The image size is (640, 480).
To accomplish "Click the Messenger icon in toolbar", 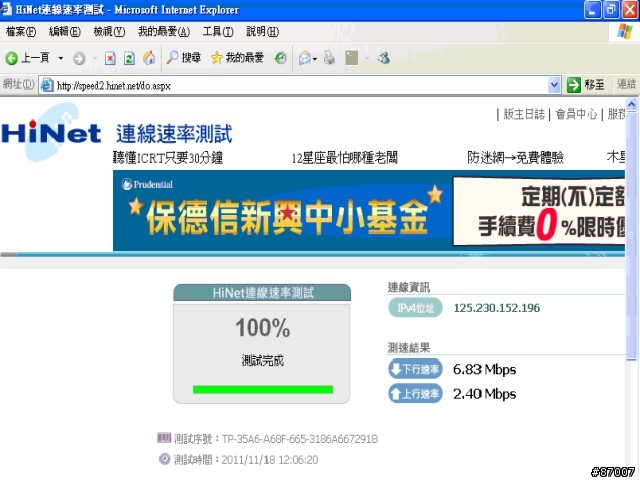I will pyautogui.click(x=384, y=58).
